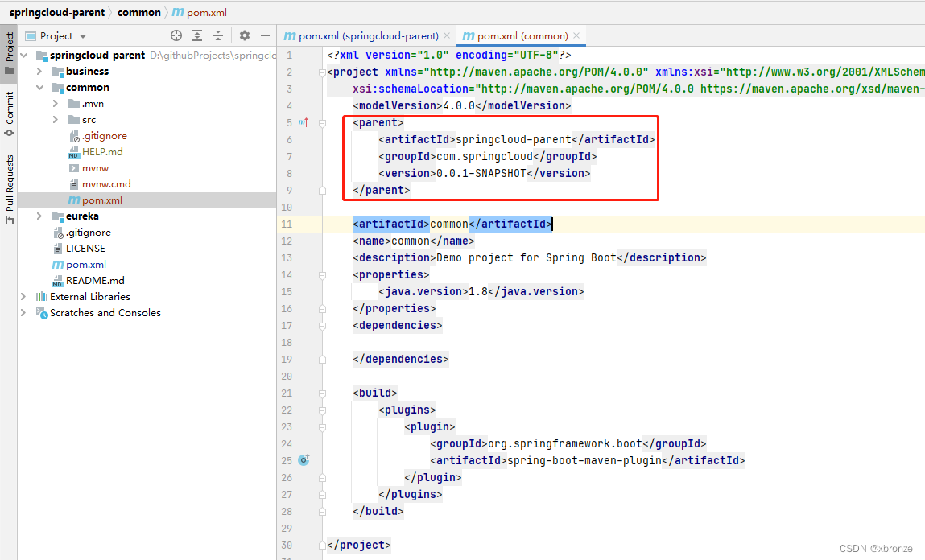The width and height of the screenshot is (925, 560).
Task: Fold the project tag on line 2
Action: 323,72
